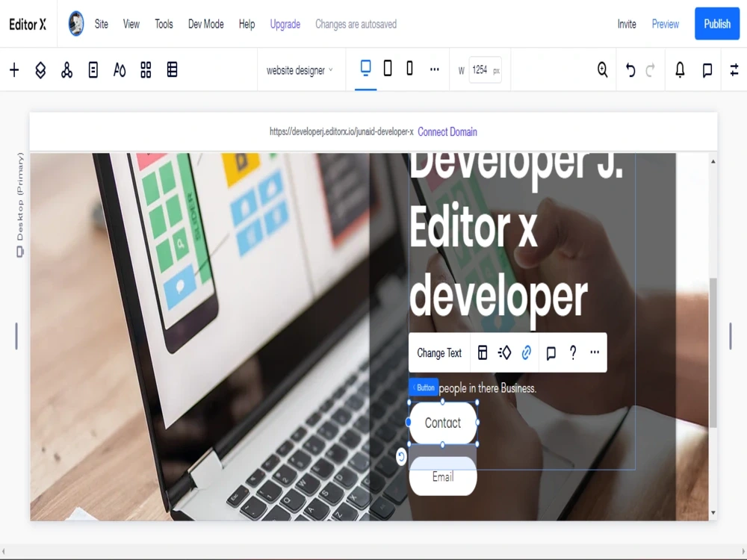Open the Add Apps icon in toolbar

coord(66,69)
